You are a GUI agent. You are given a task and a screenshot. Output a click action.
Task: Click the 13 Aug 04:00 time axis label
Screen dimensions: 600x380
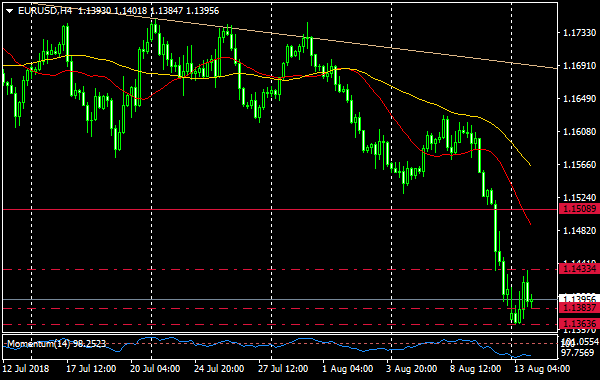pyautogui.click(x=541, y=369)
